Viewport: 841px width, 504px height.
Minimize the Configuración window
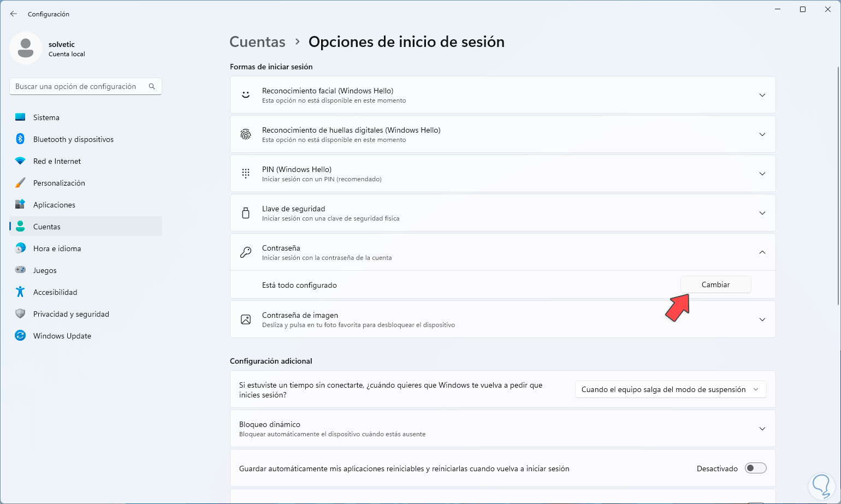[x=778, y=9]
